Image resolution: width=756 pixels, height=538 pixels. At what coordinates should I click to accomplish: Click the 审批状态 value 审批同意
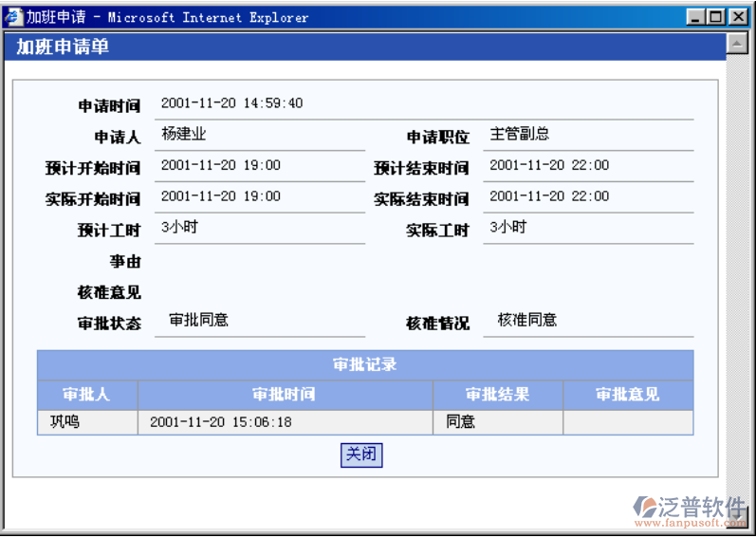(198, 320)
